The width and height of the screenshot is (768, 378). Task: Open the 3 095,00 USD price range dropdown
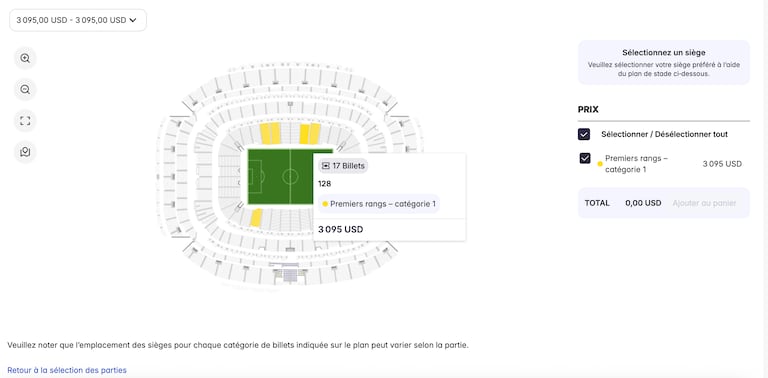[x=78, y=20]
